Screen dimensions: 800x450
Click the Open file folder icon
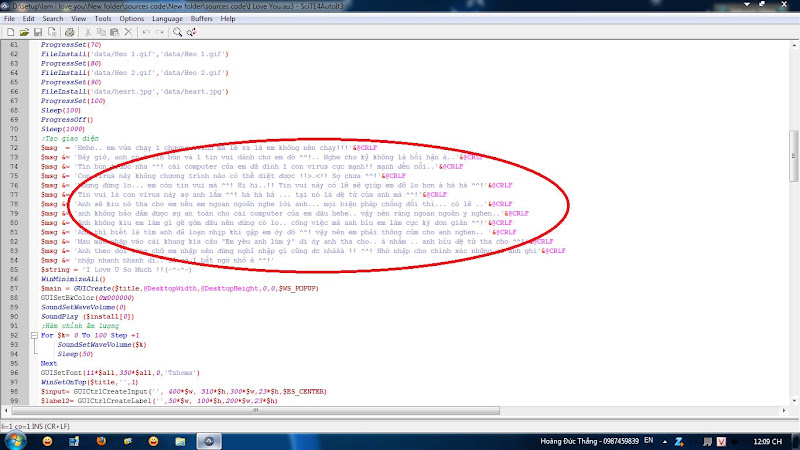point(22,32)
